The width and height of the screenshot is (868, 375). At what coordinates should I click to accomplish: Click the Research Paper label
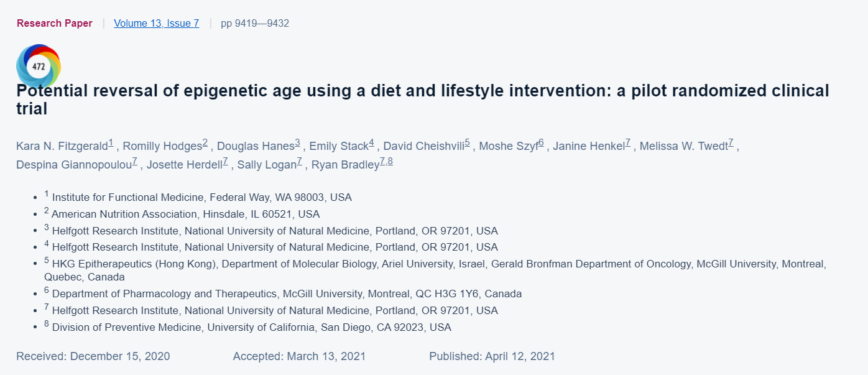55,24
